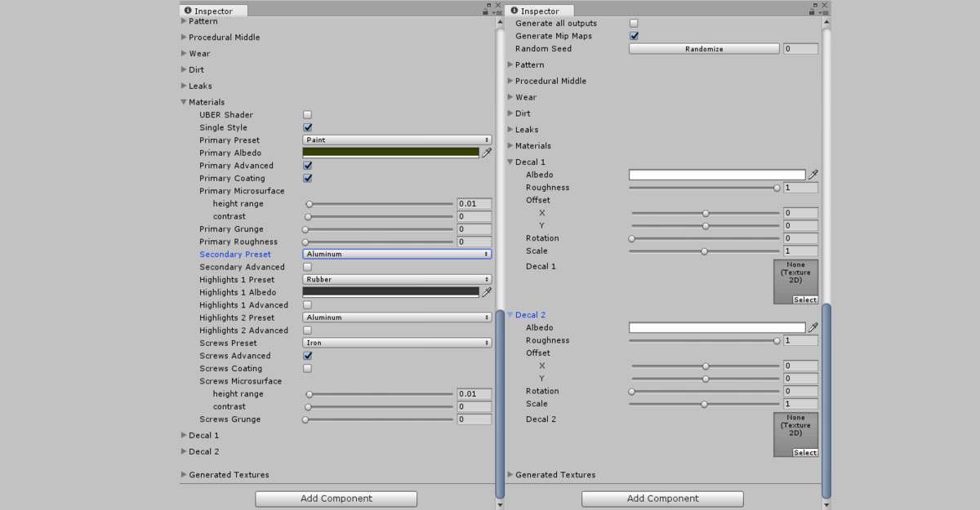Expand the Wear section in right Inspector
980x510 pixels.
click(x=510, y=97)
